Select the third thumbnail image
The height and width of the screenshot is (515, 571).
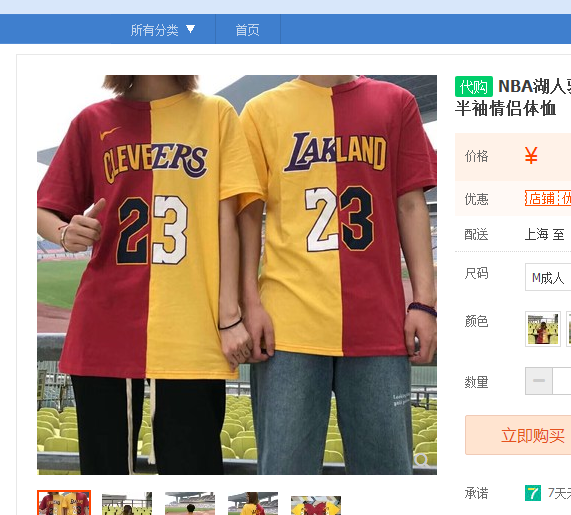coord(190,503)
